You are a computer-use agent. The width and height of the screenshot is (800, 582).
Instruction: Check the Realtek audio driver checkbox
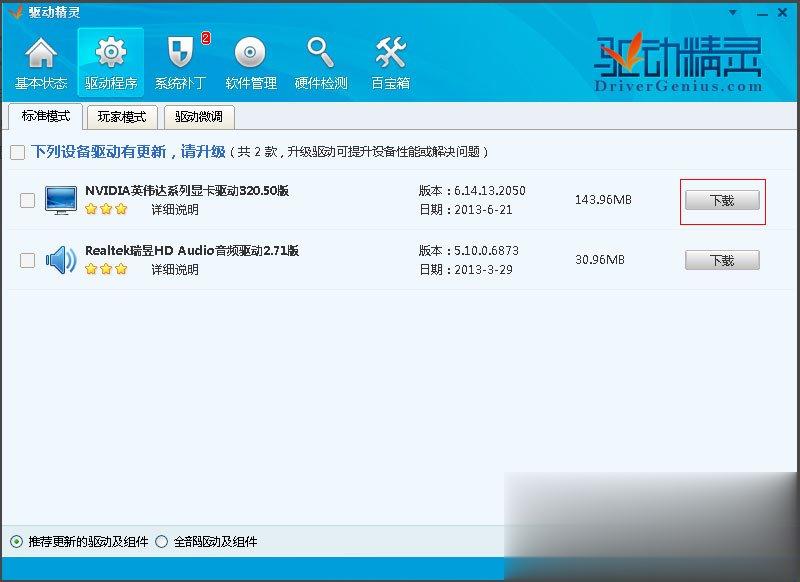tap(27, 260)
